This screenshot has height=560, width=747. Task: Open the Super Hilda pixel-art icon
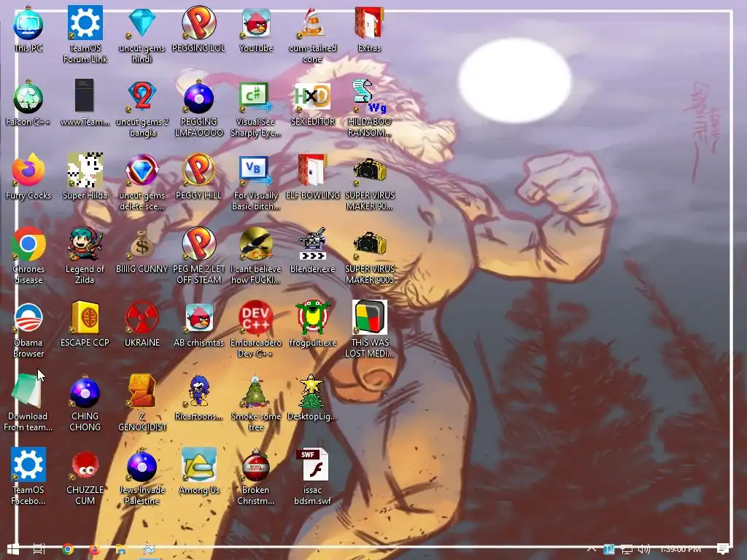(x=85, y=176)
